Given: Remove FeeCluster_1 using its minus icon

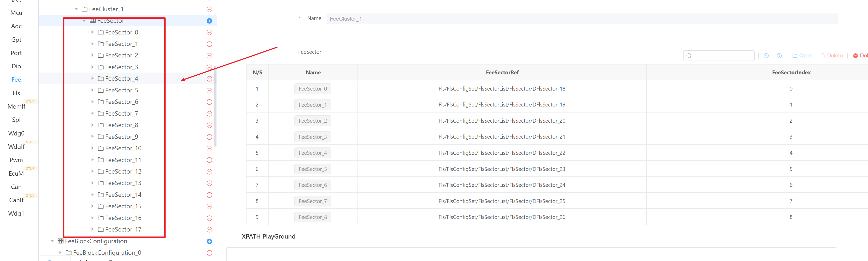Looking at the screenshot, I should (209, 9).
